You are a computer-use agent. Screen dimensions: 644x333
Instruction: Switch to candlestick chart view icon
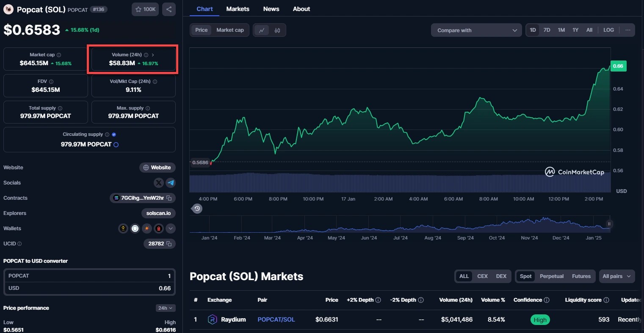(x=277, y=30)
